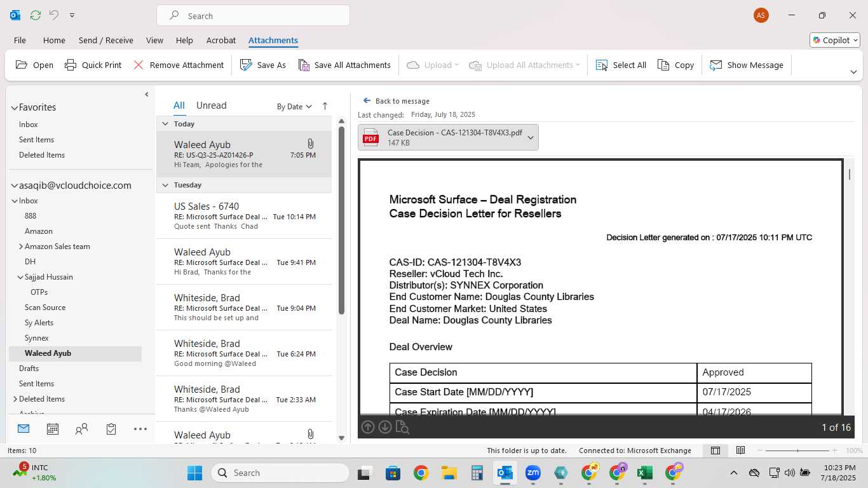Viewport: 868px width, 488px height.
Task: Collapse the asaqib@vcloudchoice.com account
Action: pos(14,186)
